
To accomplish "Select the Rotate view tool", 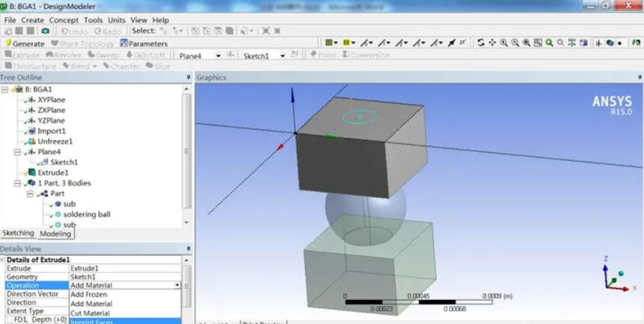I will tap(481, 43).
